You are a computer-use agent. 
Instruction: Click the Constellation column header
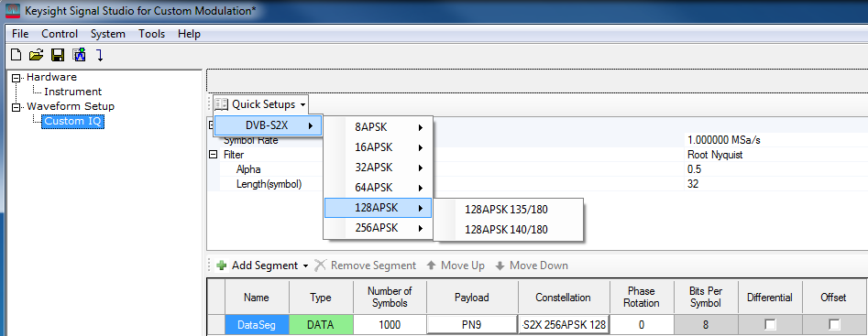pos(564,298)
